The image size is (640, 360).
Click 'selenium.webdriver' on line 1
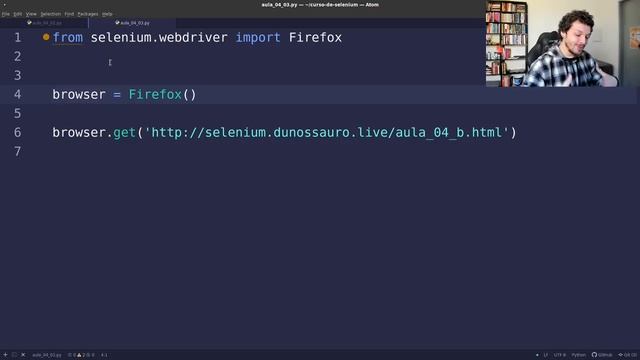[159, 38]
